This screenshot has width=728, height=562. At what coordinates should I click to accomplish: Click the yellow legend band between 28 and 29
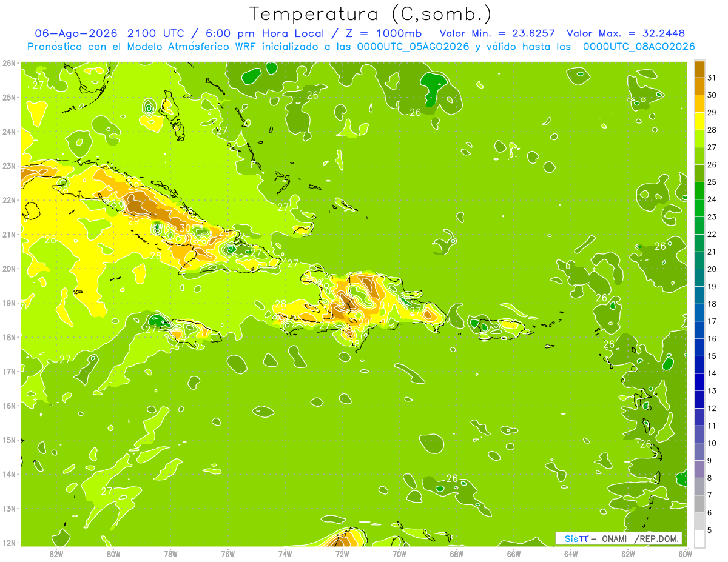click(699, 121)
